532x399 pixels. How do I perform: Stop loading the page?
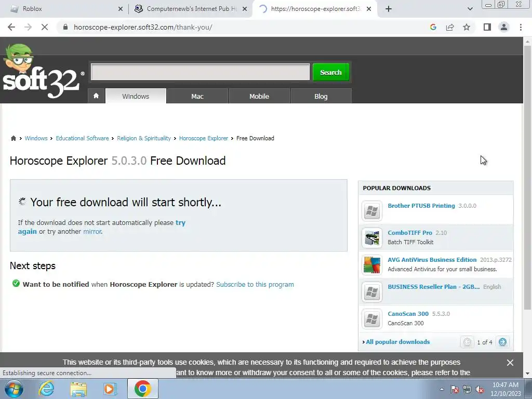pyautogui.click(x=45, y=27)
